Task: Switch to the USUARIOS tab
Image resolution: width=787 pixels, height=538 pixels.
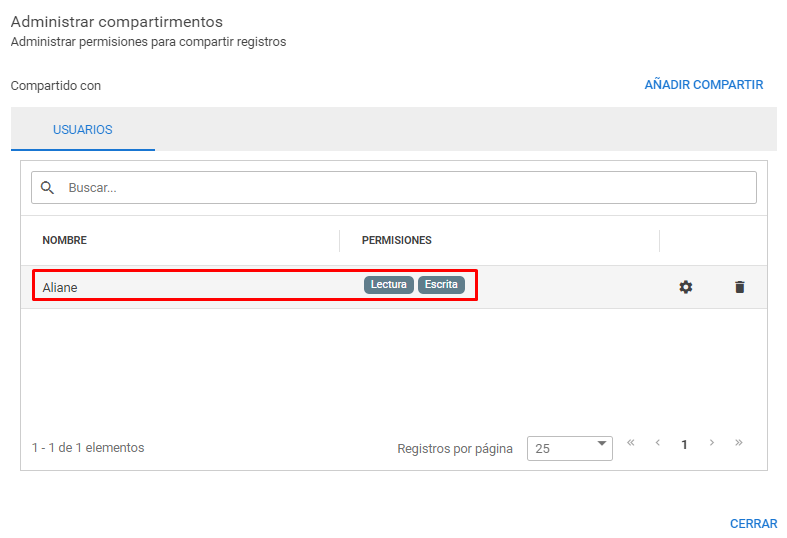Action: point(83,129)
